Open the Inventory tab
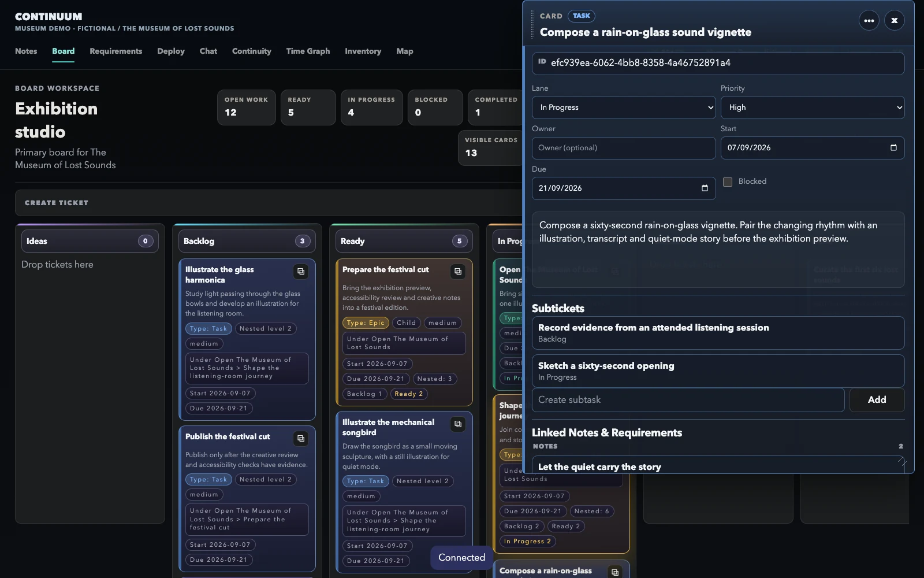The image size is (924, 578). (x=363, y=51)
